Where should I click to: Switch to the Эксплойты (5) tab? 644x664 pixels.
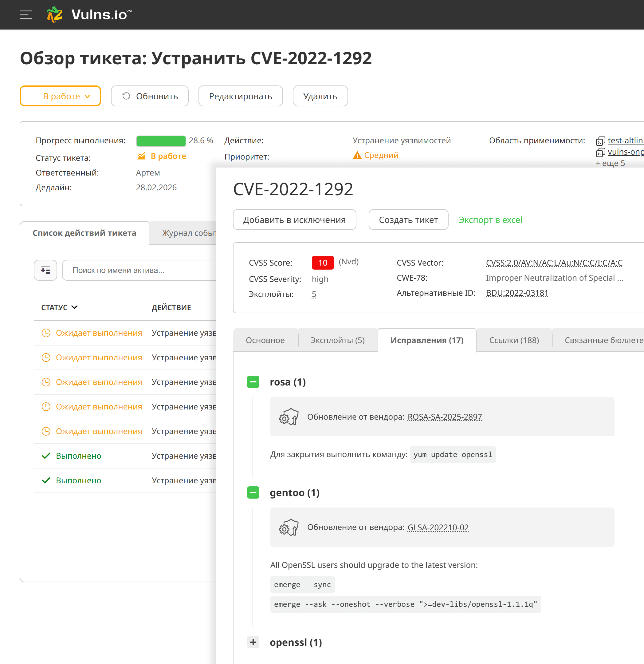[337, 340]
